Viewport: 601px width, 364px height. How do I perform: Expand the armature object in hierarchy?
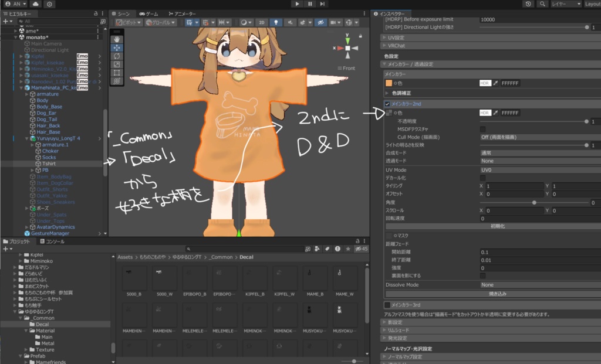(x=27, y=94)
